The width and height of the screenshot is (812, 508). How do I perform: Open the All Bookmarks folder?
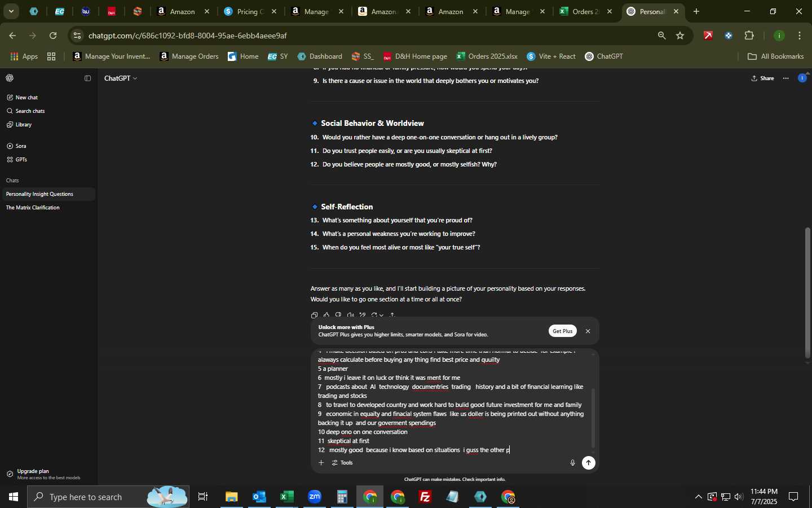coord(775,56)
